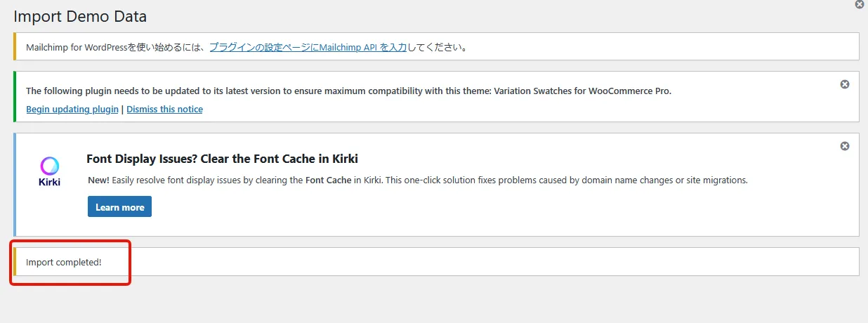This screenshot has height=323, width=868.
Task: Close the plugin update compatibility notice
Action: pos(845,84)
